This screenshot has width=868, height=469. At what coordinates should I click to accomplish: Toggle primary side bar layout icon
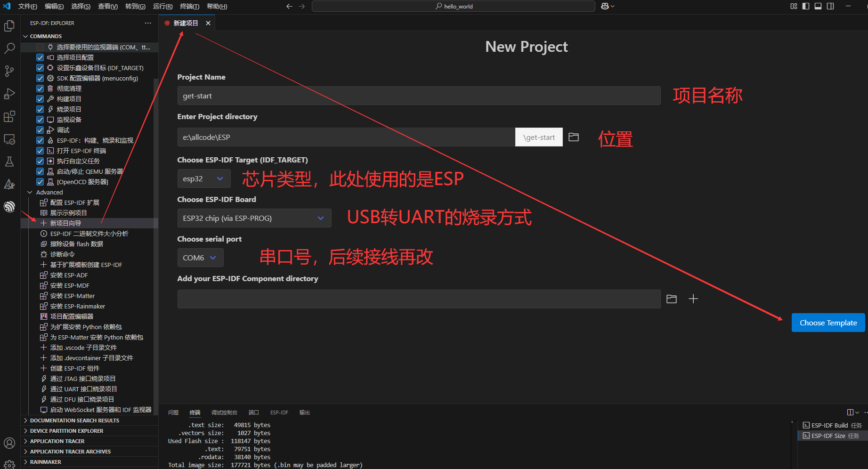point(806,6)
